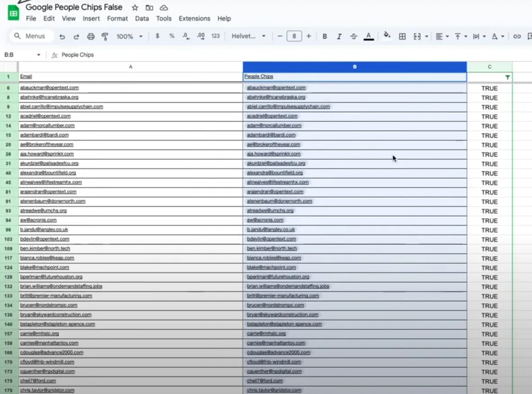Screen dimensions: 532x394
Task: Open the Extensions menu
Action: [194, 18]
